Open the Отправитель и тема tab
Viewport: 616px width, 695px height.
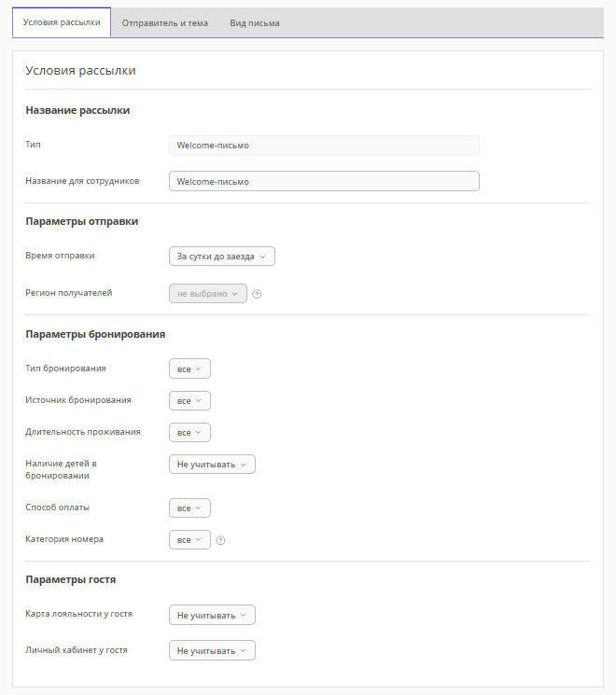pos(165,22)
